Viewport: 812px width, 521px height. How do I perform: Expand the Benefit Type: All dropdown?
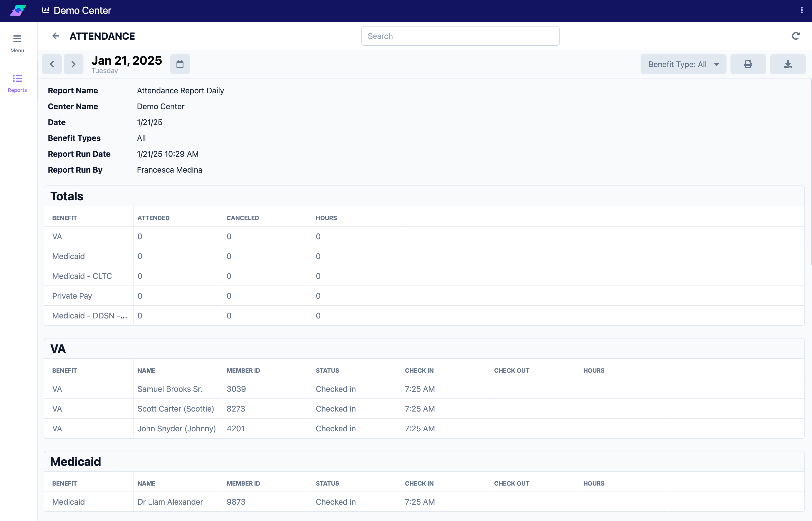[x=683, y=64]
